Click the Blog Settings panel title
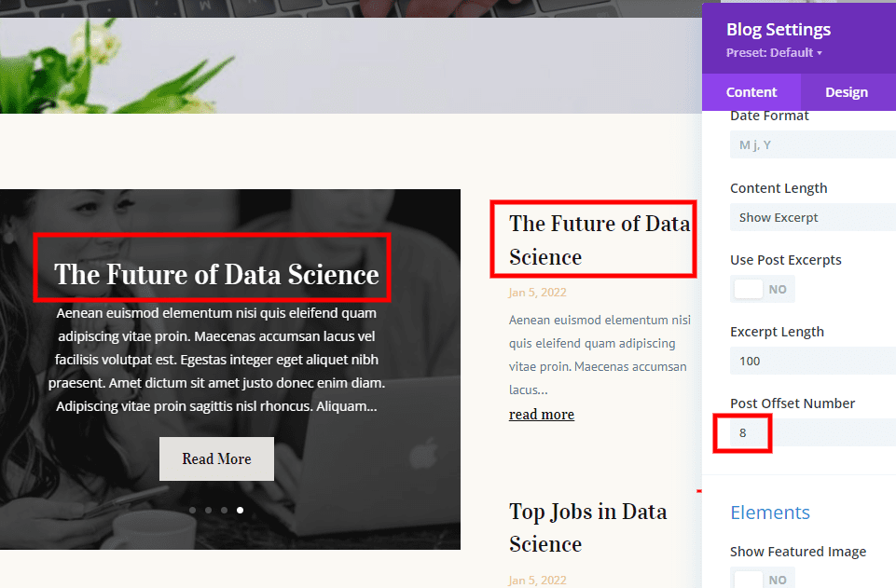896x588 pixels. (x=779, y=29)
